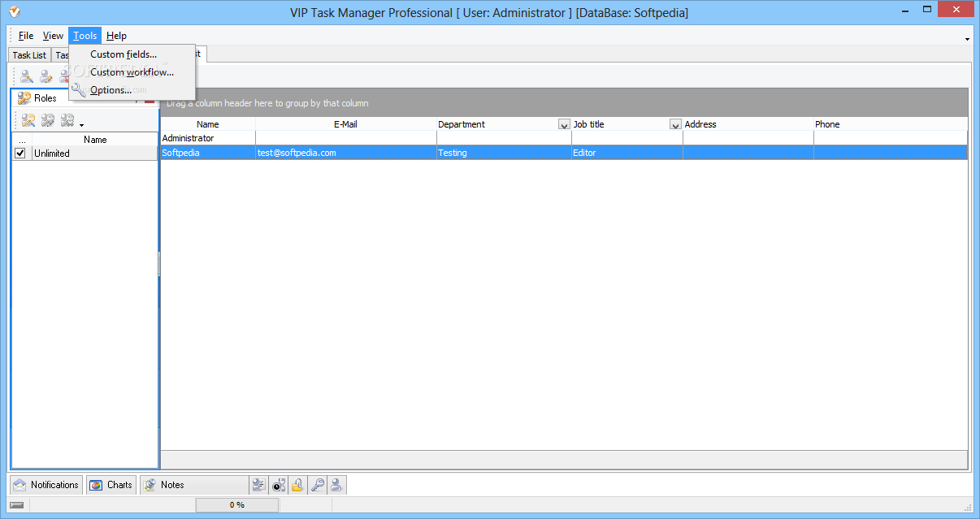Sort by the Phone column header
This screenshot has width=980, height=519.
pyautogui.click(x=890, y=124)
